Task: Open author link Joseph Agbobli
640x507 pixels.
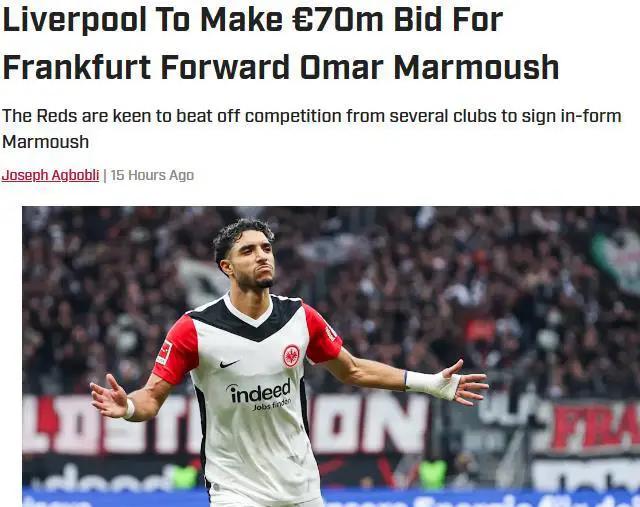Action: coord(50,175)
